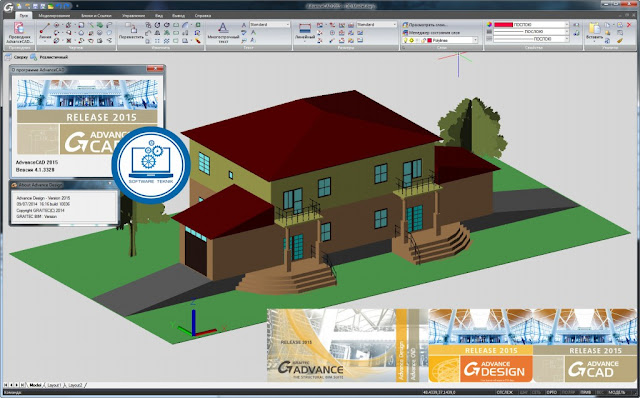Toggle МОДЕЛЬ space in the status bar
Viewport: 640px width, 398px height.
click(618, 392)
